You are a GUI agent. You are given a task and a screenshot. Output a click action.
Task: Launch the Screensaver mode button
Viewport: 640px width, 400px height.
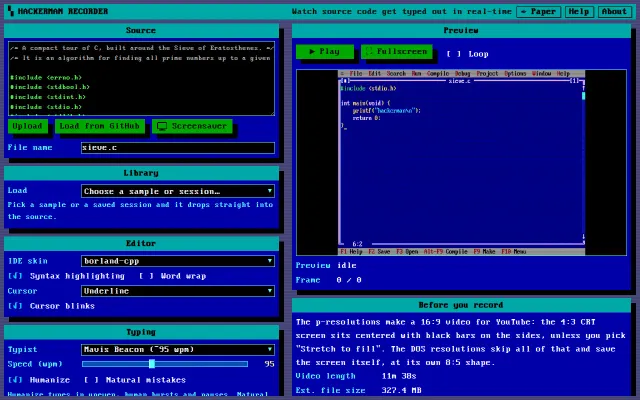click(x=192, y=126)
